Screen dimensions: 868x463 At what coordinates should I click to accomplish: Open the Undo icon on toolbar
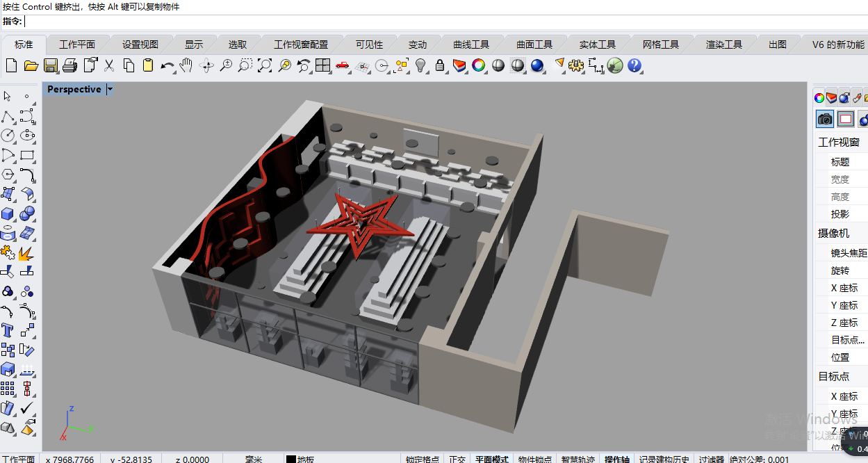point(167,65)
